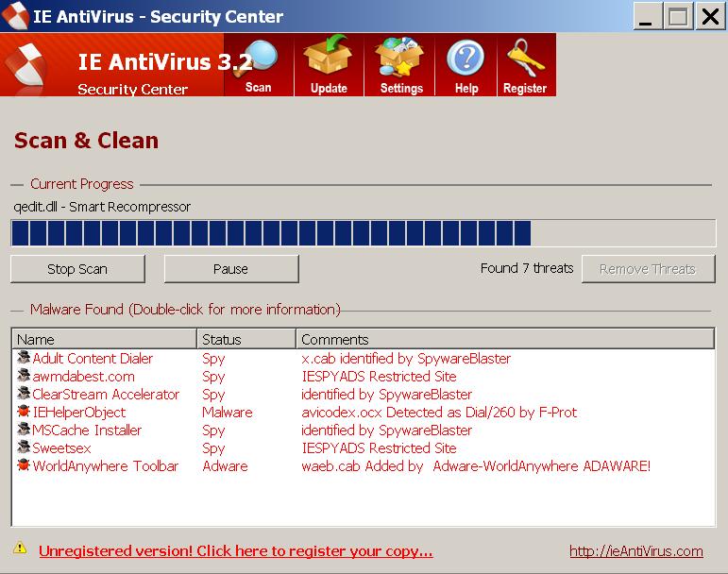Click the Register keys icon
This screenshot has width=728, height=574.
[x=526, y=65]
